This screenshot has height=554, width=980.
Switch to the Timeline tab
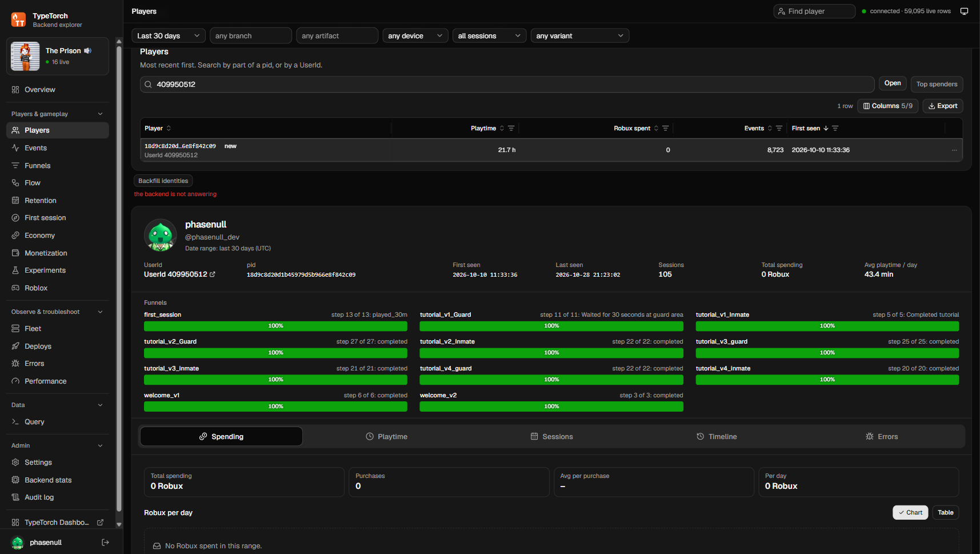click(x=717, y=437)
